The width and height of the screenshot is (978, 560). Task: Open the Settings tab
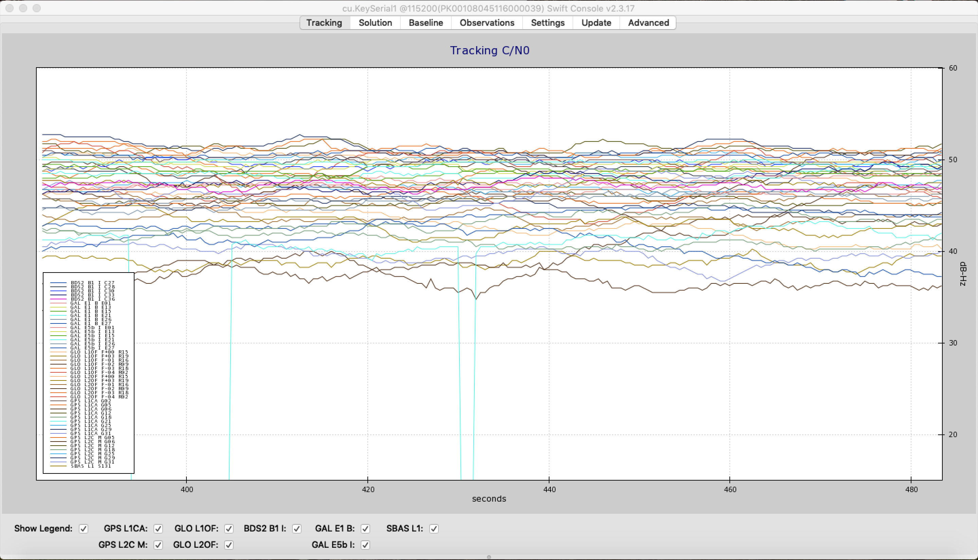tap(547, 23)
